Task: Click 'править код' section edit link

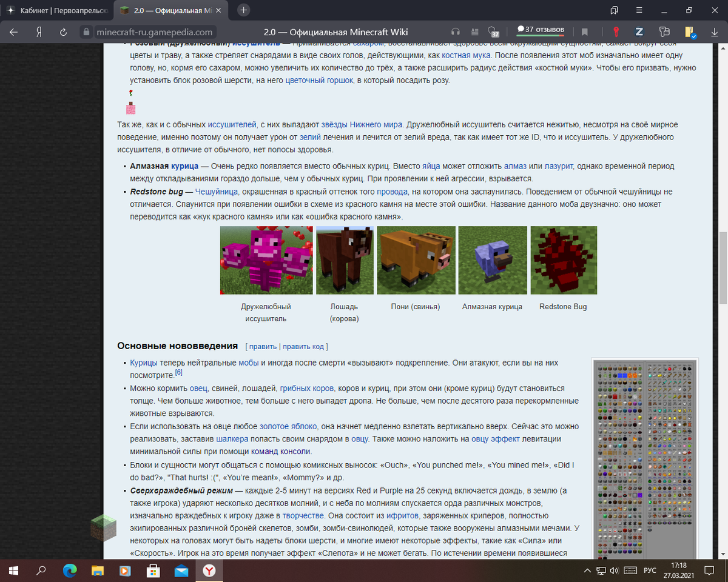Action: pos(303,346)
